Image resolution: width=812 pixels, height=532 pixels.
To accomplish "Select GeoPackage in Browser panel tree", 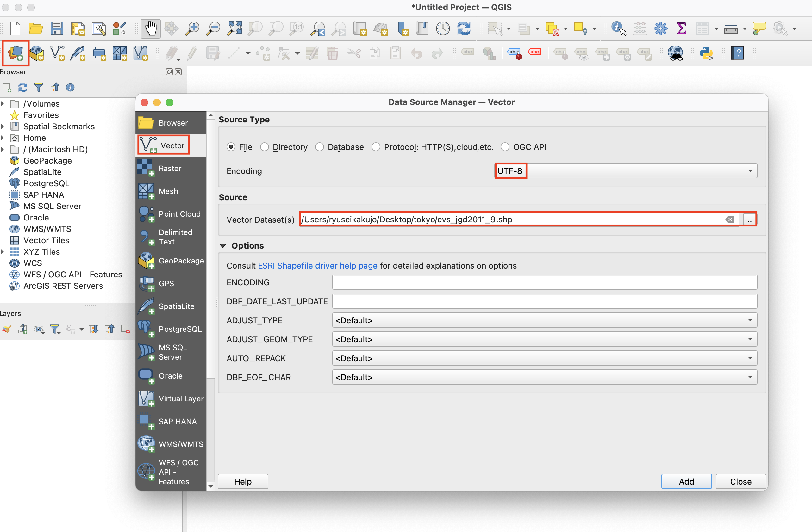I will [47, 160].
